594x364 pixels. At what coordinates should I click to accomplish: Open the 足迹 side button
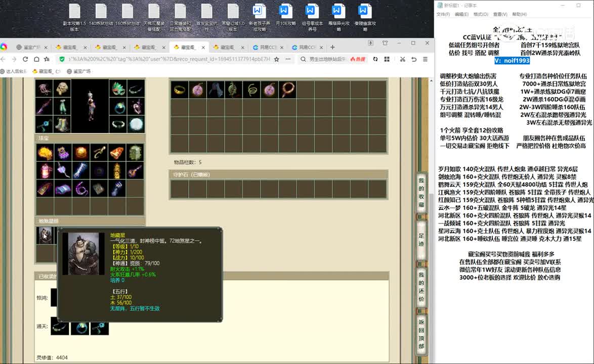[x=421, y=240]
